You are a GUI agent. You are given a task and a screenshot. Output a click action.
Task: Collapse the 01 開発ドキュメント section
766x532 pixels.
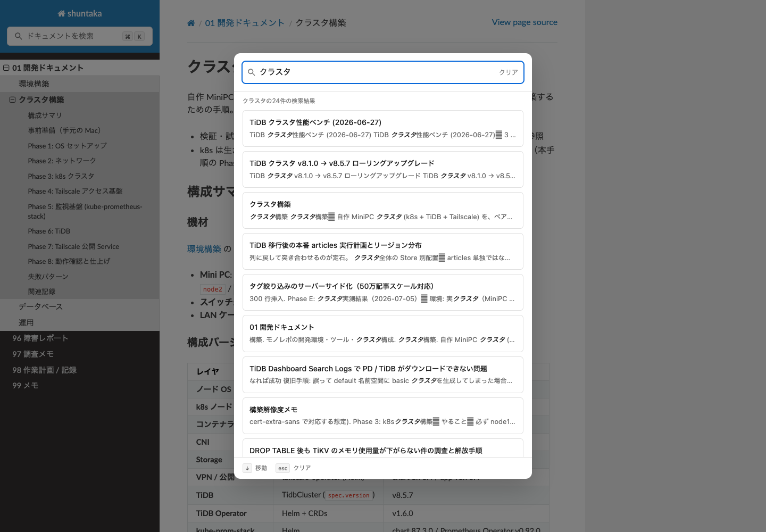click(6, 68)
